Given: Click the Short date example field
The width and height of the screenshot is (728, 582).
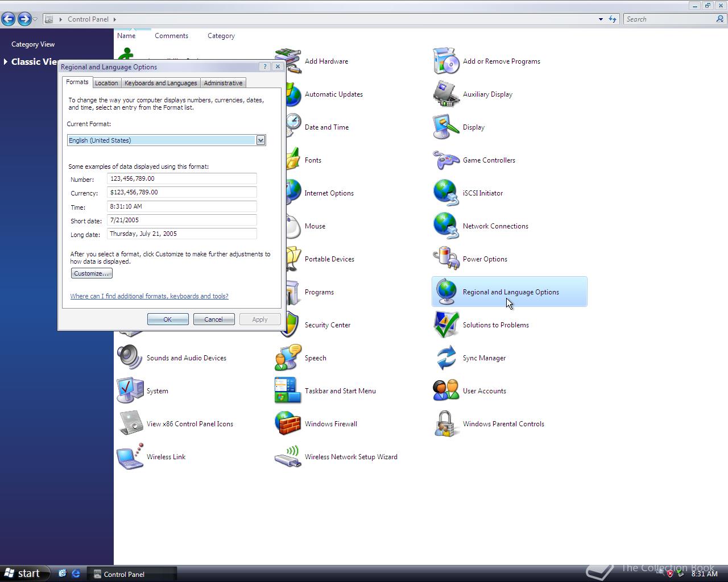Looking at the screenshot, I should point(182,220).
